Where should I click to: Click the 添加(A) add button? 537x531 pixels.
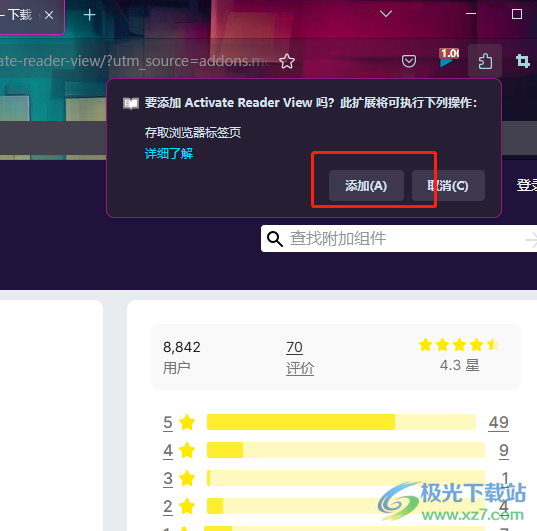click(366, 186)
